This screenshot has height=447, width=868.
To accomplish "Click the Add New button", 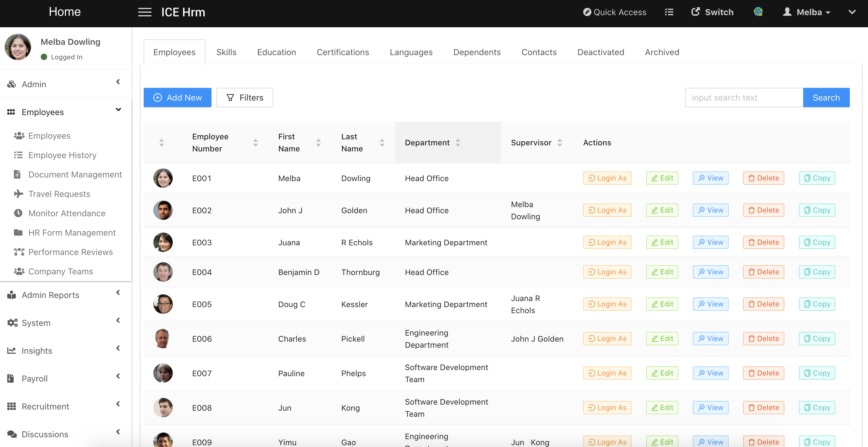I will tap(177, 98).
